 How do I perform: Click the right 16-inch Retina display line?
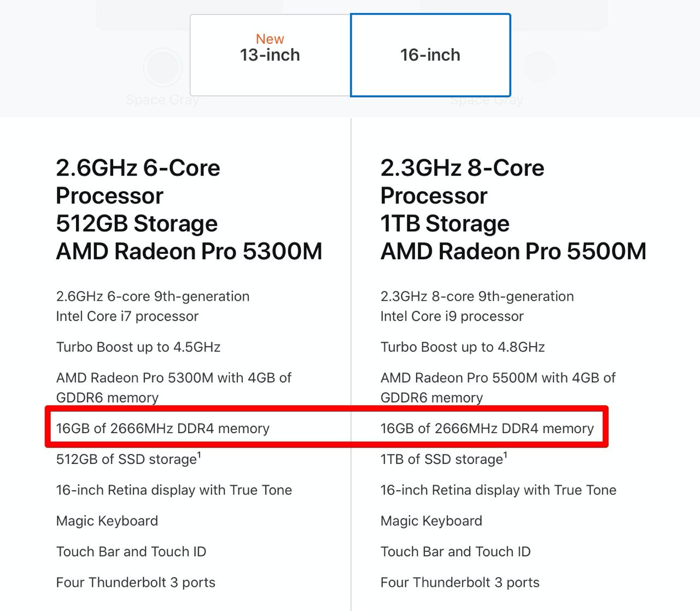click(498, 490)
